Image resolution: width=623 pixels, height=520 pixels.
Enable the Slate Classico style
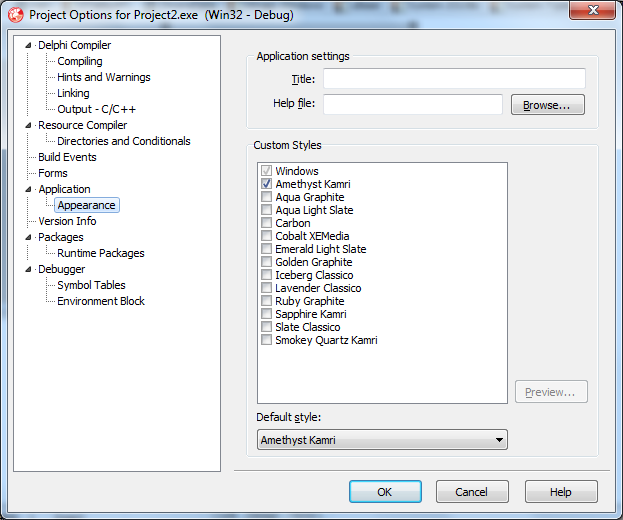(x=266, y=327)
